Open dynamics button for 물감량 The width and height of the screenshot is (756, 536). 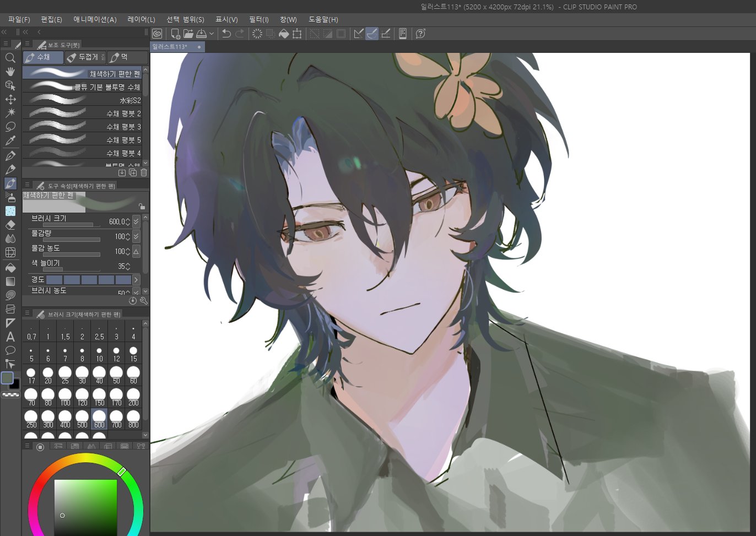pos(136,236)
